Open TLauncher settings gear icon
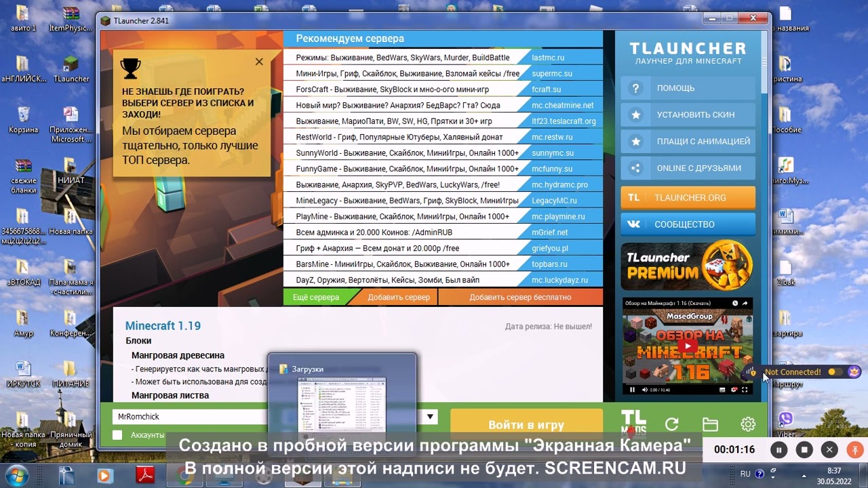This screenshot has width=868, height=488. pyautogui.click(x=748, y=424)
